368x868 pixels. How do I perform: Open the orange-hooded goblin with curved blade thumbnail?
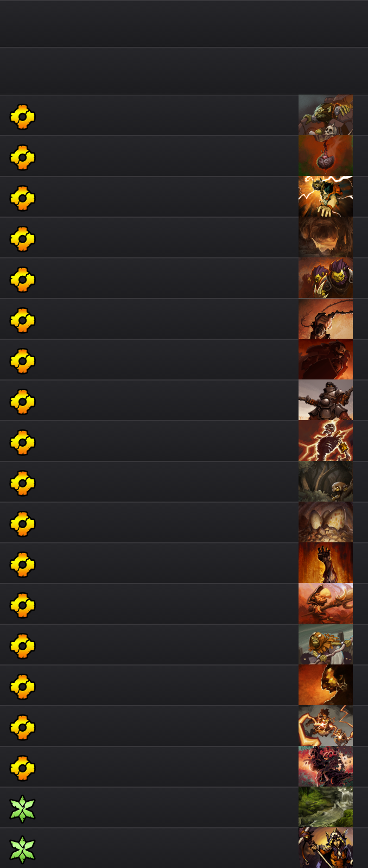click(x=326, y=644)
